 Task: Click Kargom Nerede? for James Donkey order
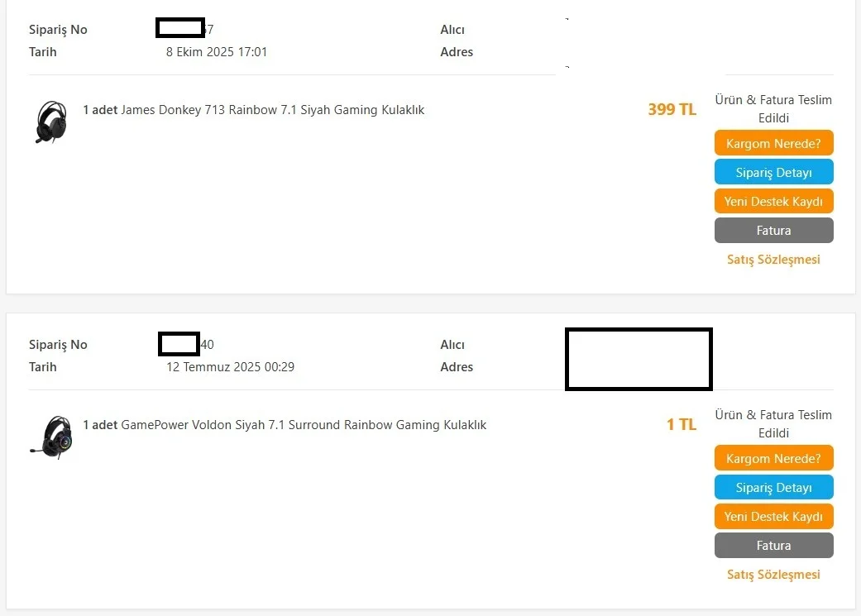[773, 143]
